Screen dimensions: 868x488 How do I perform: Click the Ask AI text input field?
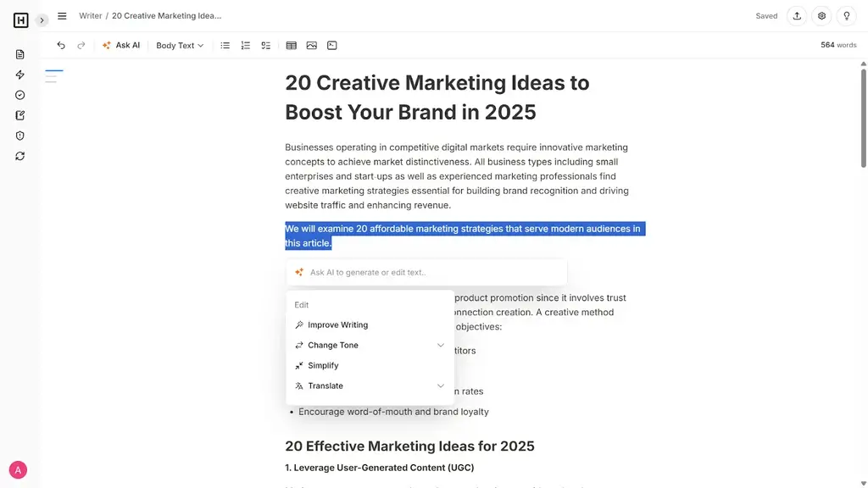[424, 272]
